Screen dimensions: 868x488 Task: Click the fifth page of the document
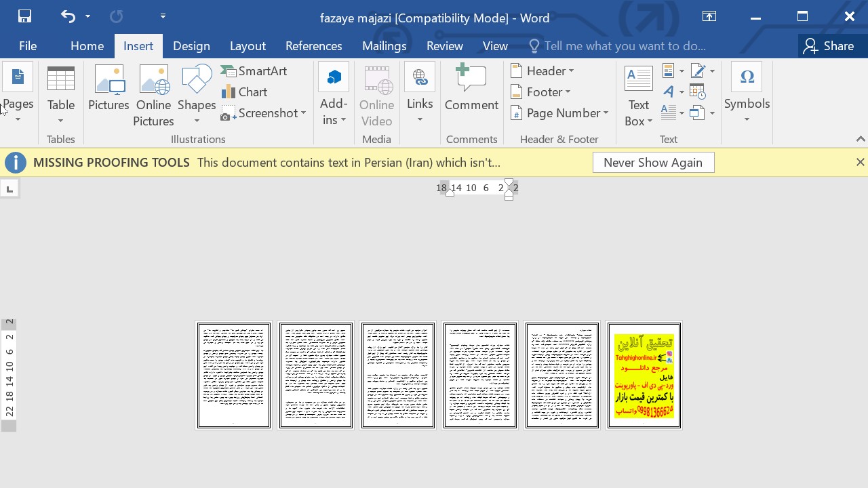click(562, 375)
